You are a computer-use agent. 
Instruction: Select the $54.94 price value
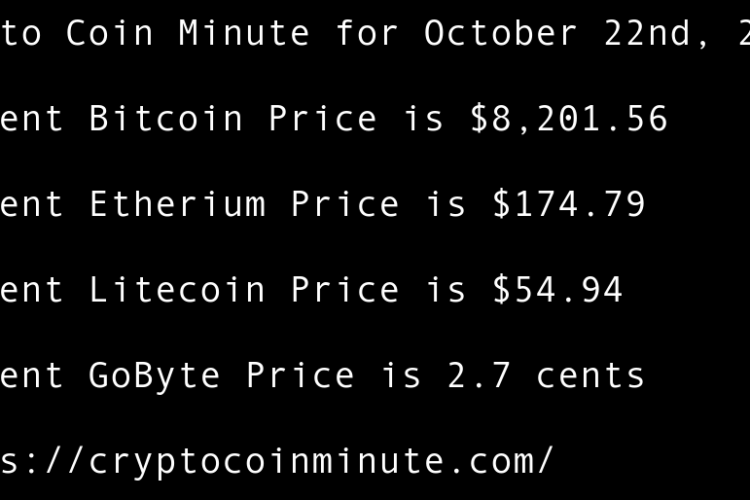(558, 290)
